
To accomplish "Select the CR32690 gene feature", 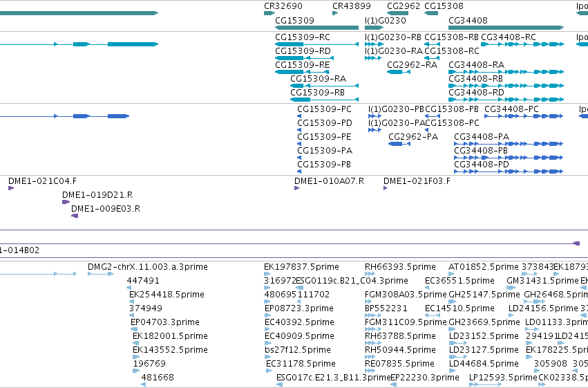I will click(269, 13).
